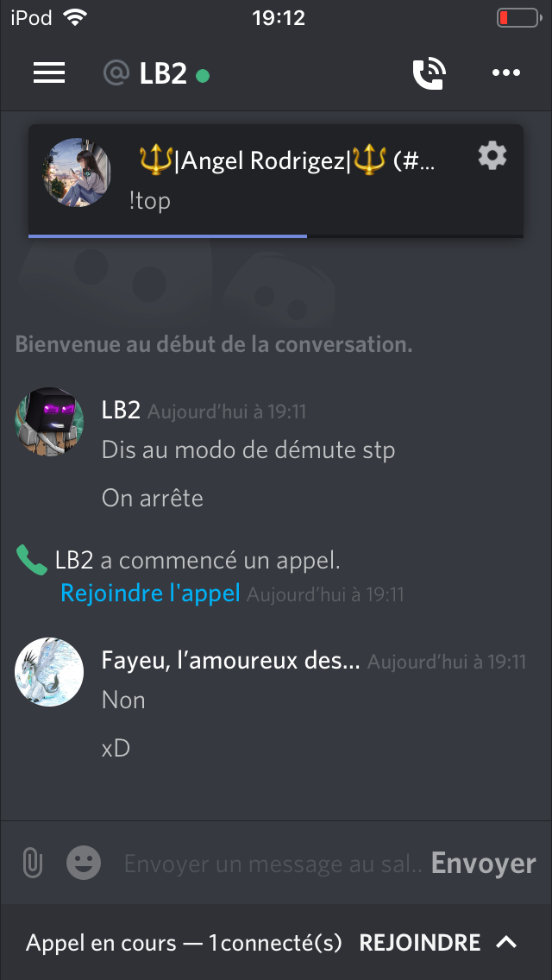Image resolution: width=552 pixels, height=980 pixels.
Task: Tap the notification progress bar
Action: click(x=276, y=236)
